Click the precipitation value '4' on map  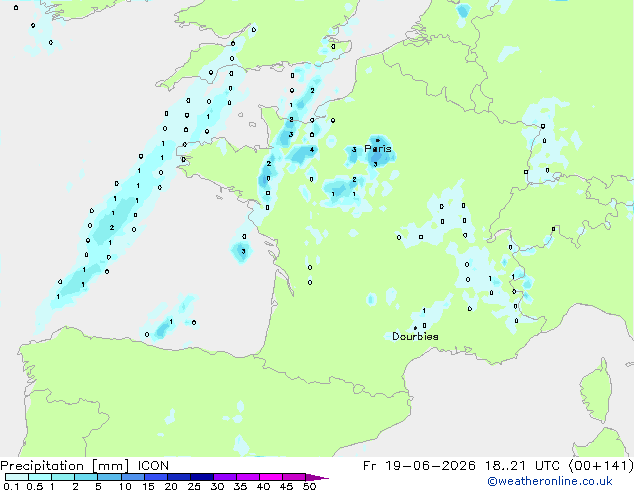312,150
